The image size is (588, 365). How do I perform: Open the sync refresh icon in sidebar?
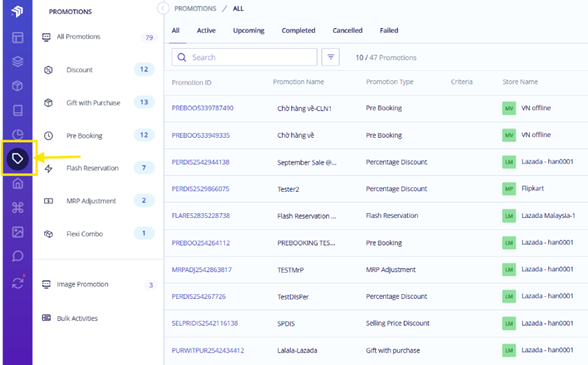pyautogui.click(x=18, y=283)
